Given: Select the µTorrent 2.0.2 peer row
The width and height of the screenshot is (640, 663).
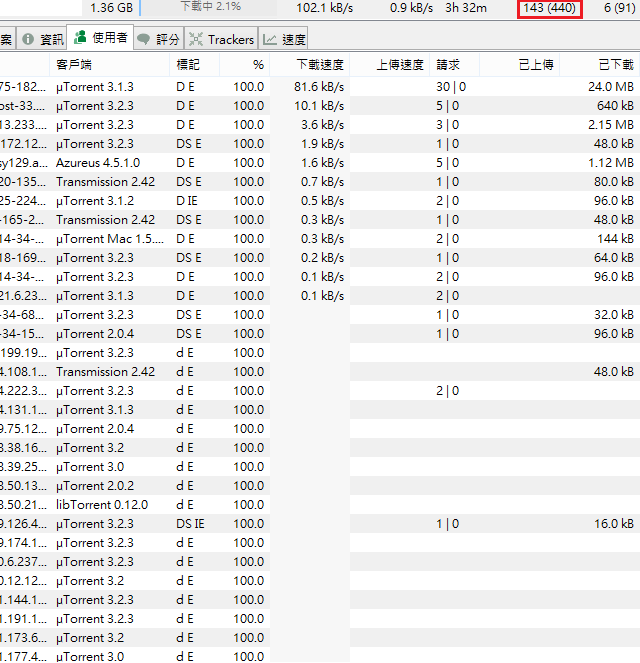Looking at the screenshot, I should point(320,486).
